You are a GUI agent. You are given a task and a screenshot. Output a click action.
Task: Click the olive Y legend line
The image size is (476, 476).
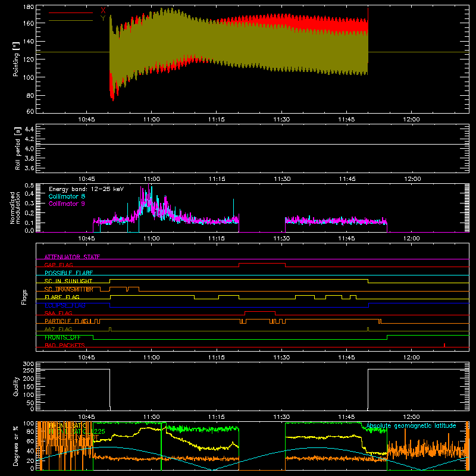tap(71, 21)
